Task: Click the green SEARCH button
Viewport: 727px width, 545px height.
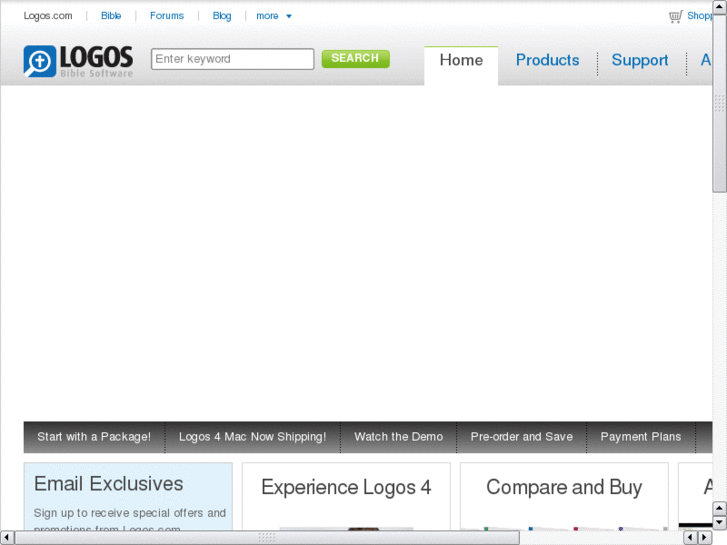Action: 356,58
